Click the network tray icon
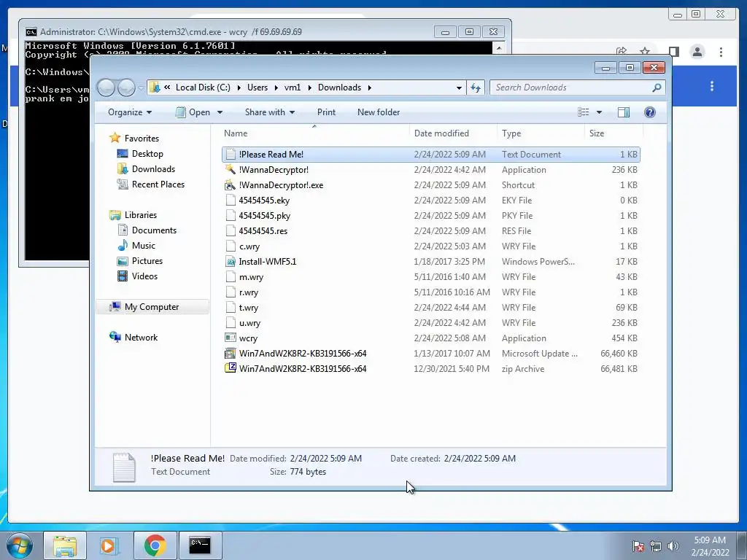Screen dimensions: 747x560 [656, 546]
